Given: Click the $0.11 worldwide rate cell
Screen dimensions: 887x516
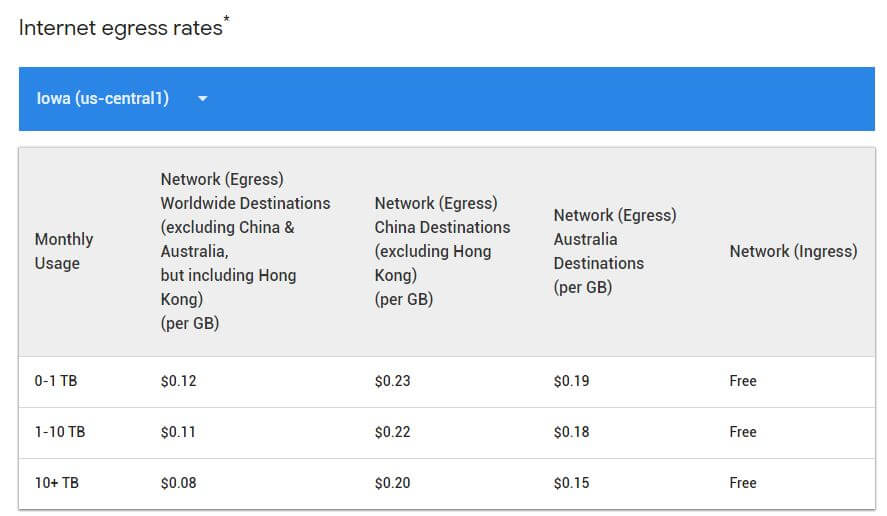Looking at the screenshot, I should [178, 432].
